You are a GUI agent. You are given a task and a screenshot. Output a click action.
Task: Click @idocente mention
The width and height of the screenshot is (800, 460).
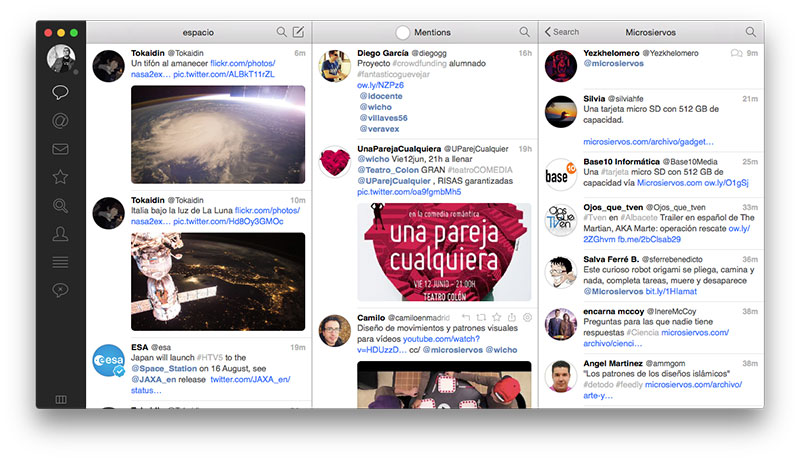[x=381, y=96]
